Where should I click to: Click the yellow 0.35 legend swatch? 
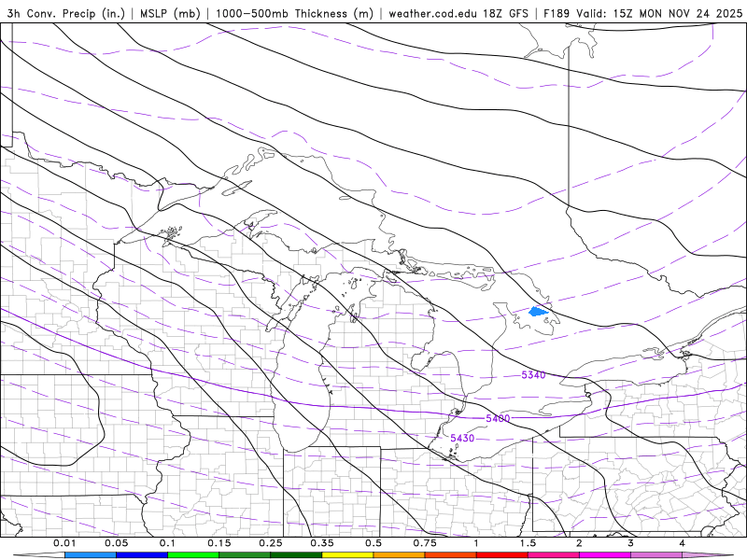(347, 555)
